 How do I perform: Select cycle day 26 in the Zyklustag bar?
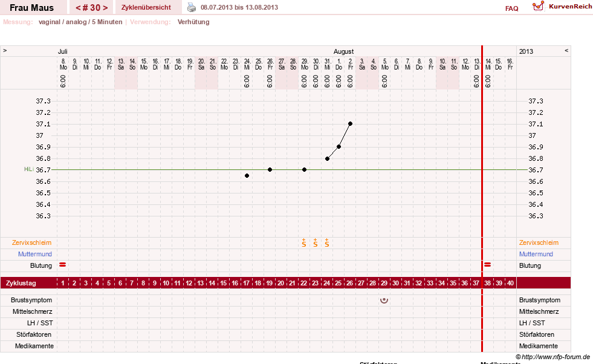350,283
